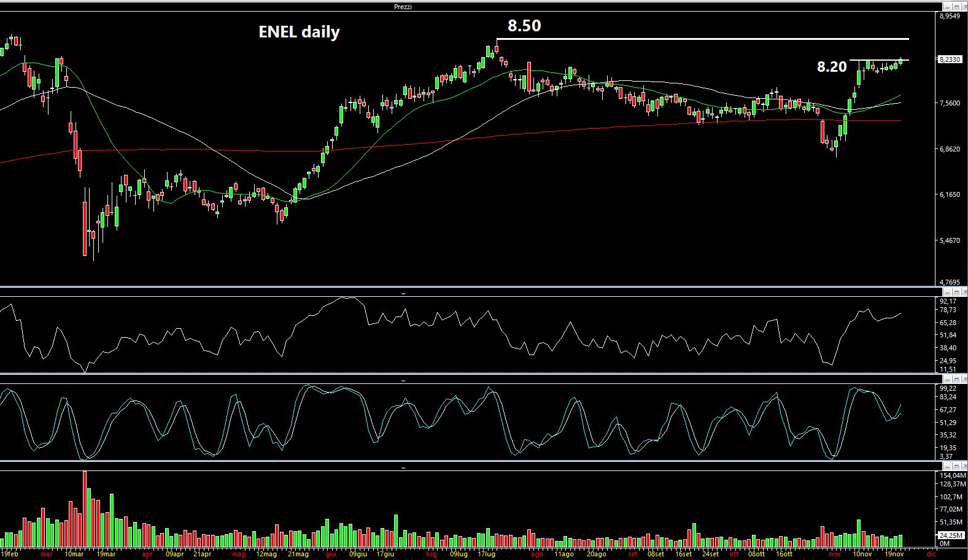The height and width of the screenshot is (560, 968).
Task: Click the 83,24 stochastic scale value
Action: point(948,397)
